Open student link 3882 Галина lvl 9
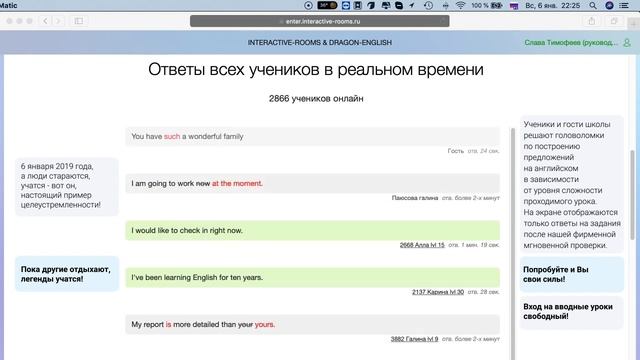Screen dimensions: 640x360 point(414,339)
